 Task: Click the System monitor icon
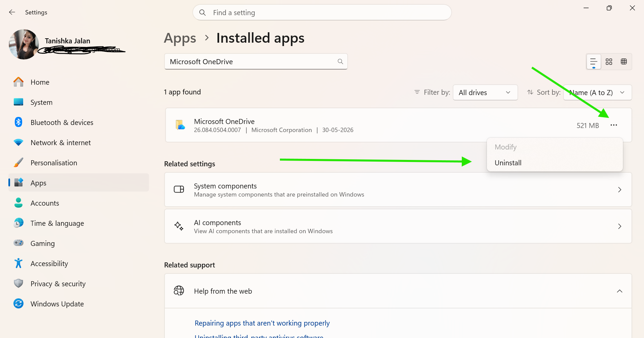tap(18, 102)
